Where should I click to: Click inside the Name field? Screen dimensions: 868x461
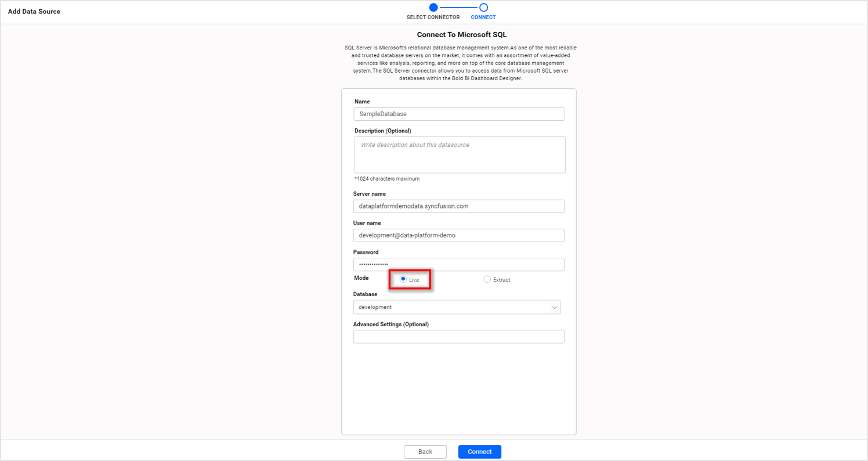(x=458, y=114)
